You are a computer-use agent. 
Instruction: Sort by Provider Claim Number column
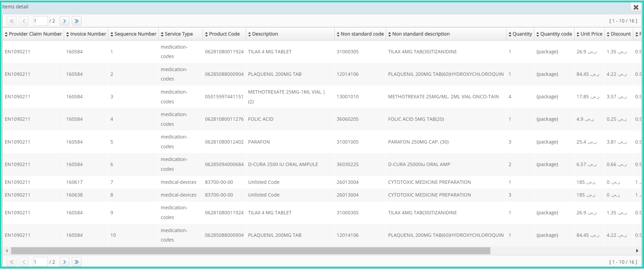pos(33,34)
